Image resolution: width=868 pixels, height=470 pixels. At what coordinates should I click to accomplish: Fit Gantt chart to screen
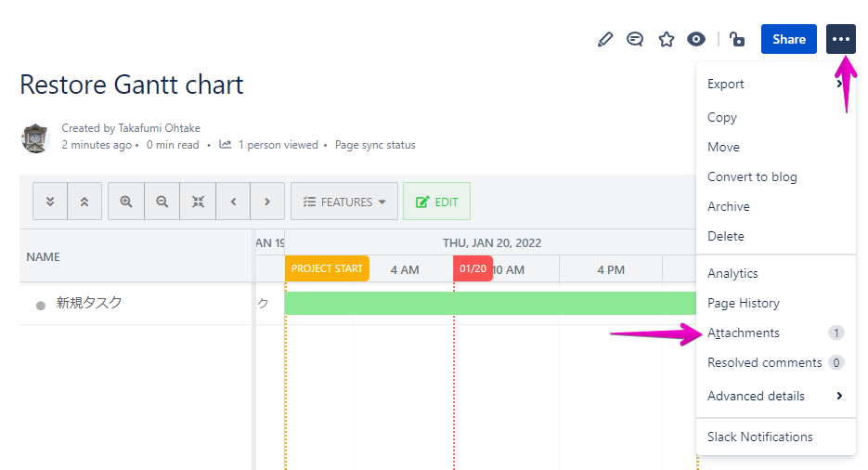coord(198,202)
